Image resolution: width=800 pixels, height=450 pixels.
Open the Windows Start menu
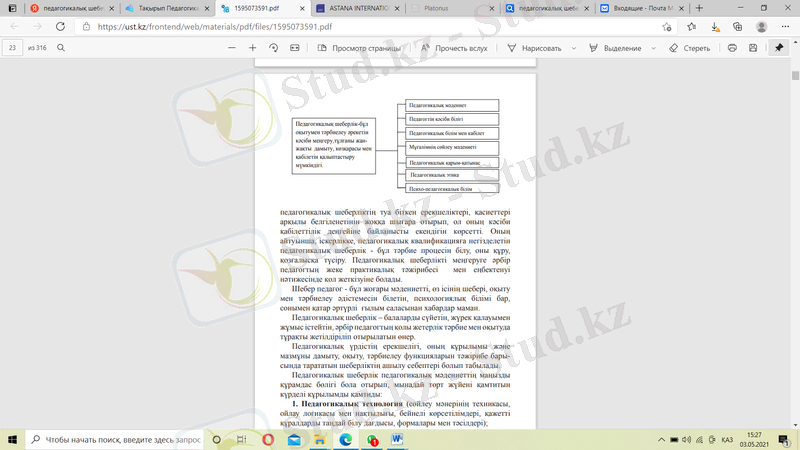pyautogui.click(x=12, y=439)
